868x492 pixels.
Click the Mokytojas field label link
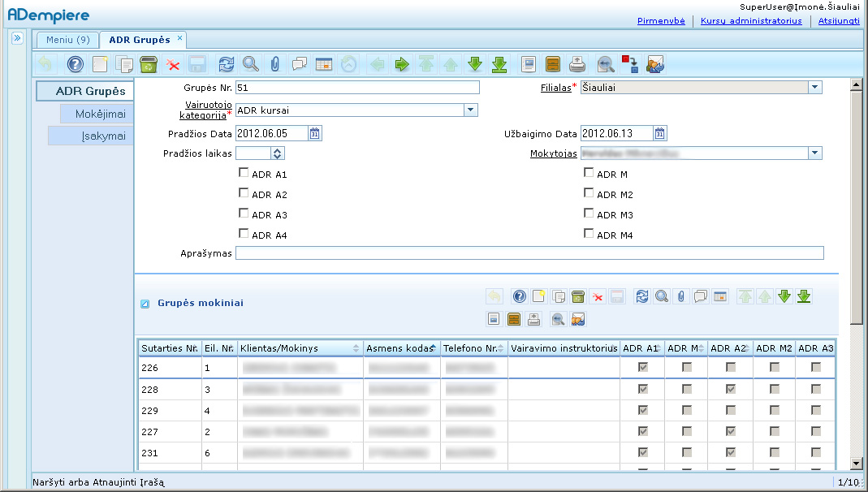click(554, 153)
